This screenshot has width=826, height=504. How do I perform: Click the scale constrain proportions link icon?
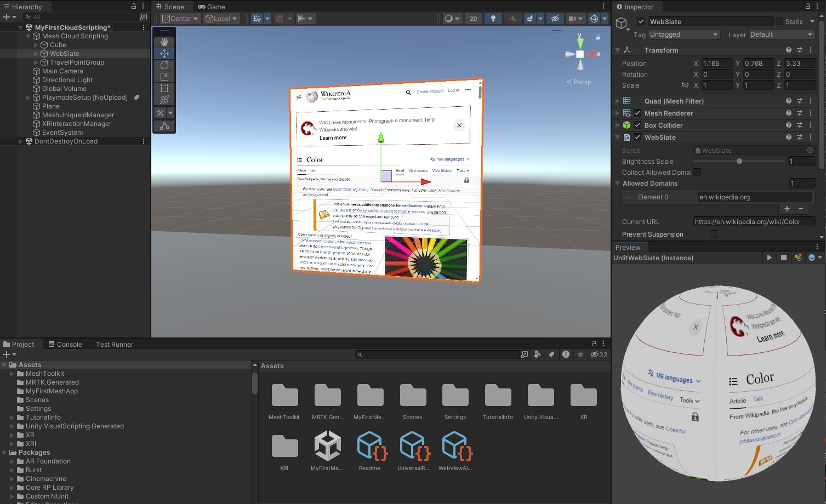tap(685, 85)
